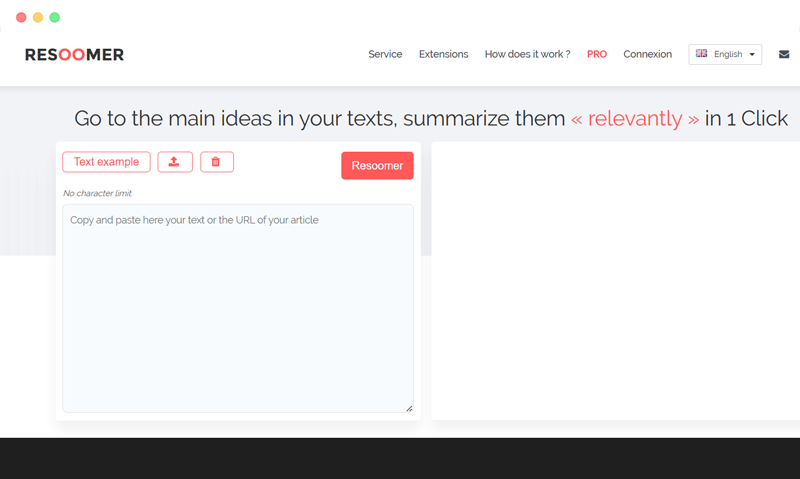This screenshot has height=479, width=800.
Task: Click the Connexion login link
Action: click(x=647, y=54)
